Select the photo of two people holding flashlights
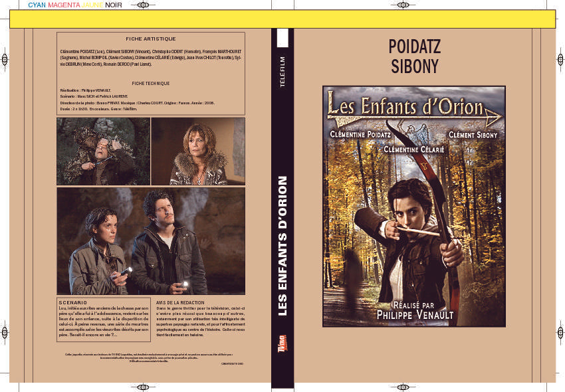This screenshot has width=565, height=392. point(151,241)
